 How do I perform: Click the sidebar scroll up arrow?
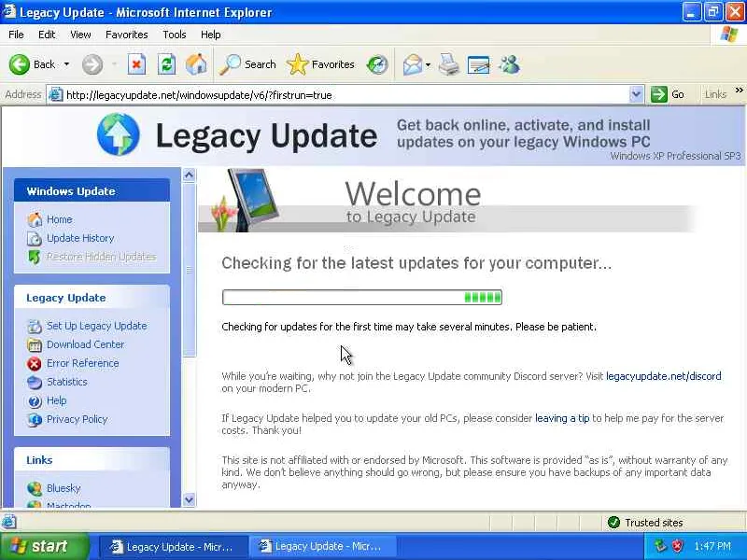(190, 175)
